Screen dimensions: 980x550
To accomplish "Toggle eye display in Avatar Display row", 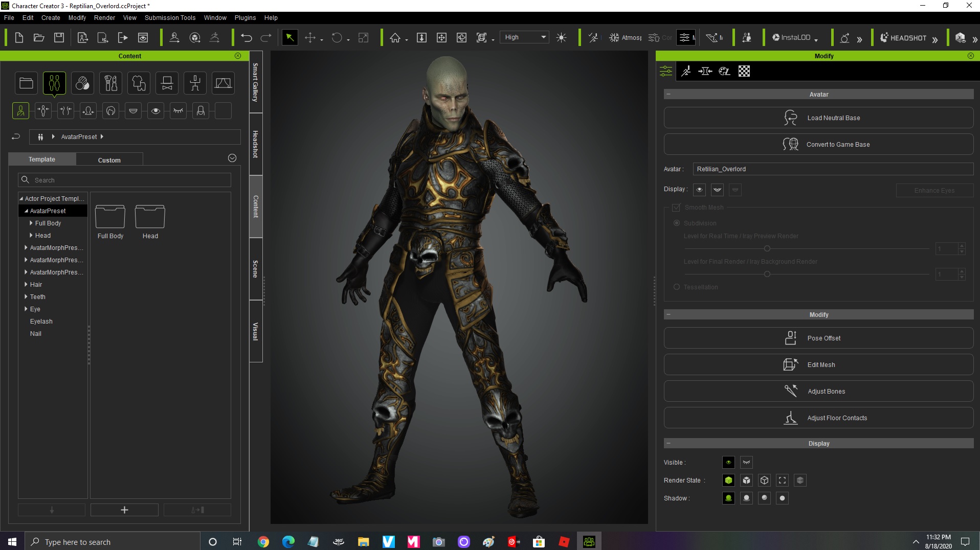I will coord(699,190).
